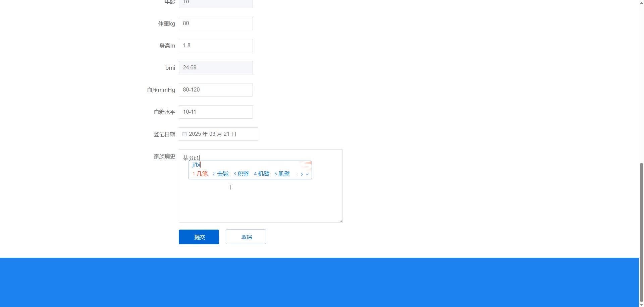644x307 pixels.
Task: Click the 取消 cancel button
Action: point(246,237)
